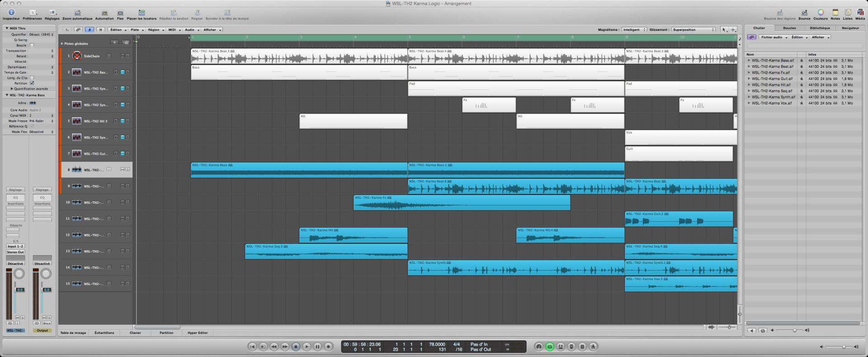Toggle Zoom automatique in toolbar

point(77,13)
